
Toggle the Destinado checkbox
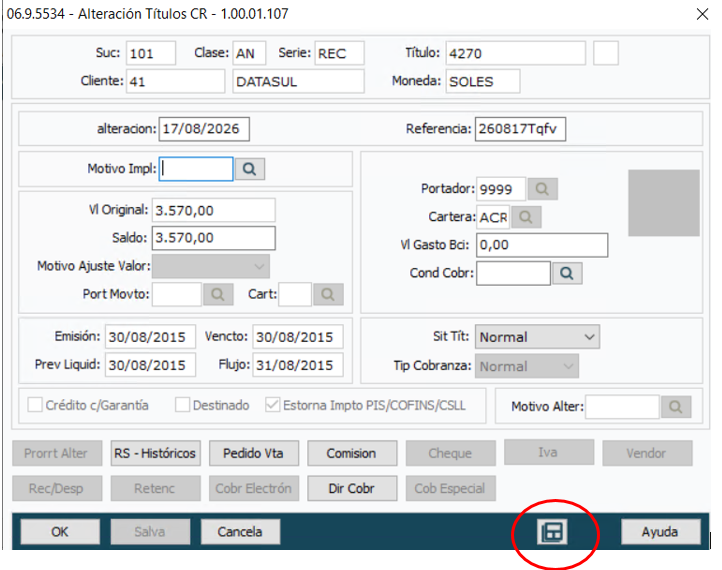[182, 405]
